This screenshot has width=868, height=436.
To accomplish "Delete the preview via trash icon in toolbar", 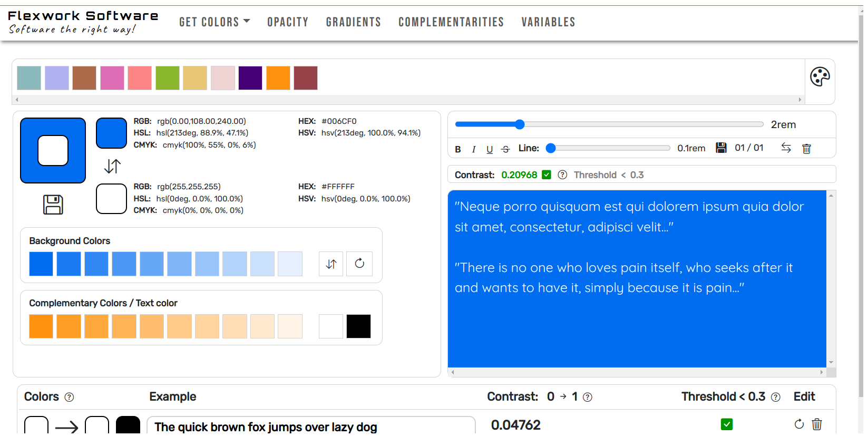I will coord(806,149).
